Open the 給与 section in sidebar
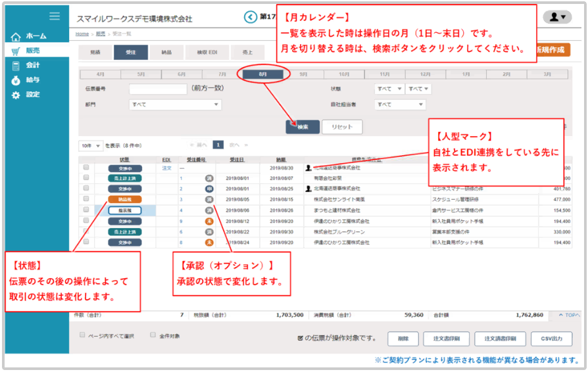Screen dimensions: 588x372 point(30,80)
